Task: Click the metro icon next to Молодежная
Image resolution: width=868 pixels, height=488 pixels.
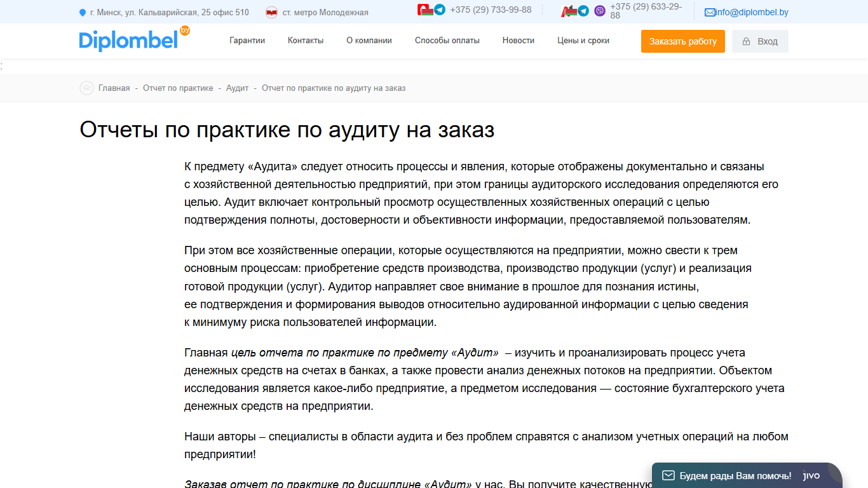Action: click(271, 12)
